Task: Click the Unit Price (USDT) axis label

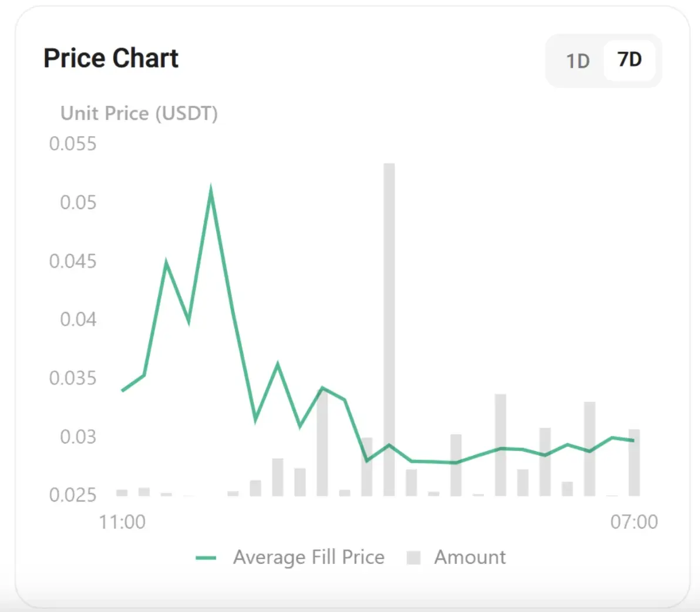Action: click(139, 113)
